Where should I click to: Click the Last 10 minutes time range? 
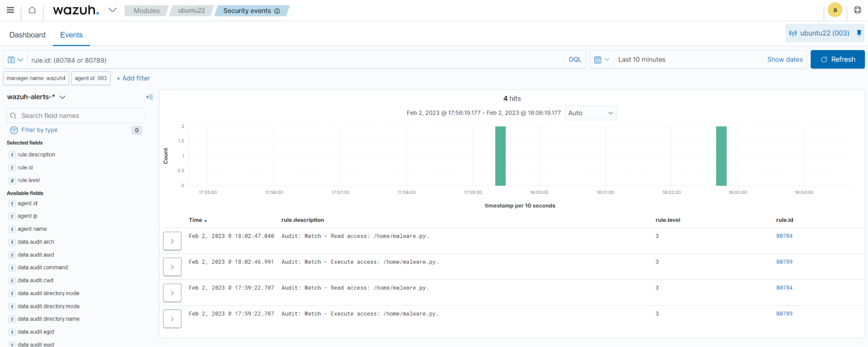pos(642,59)
